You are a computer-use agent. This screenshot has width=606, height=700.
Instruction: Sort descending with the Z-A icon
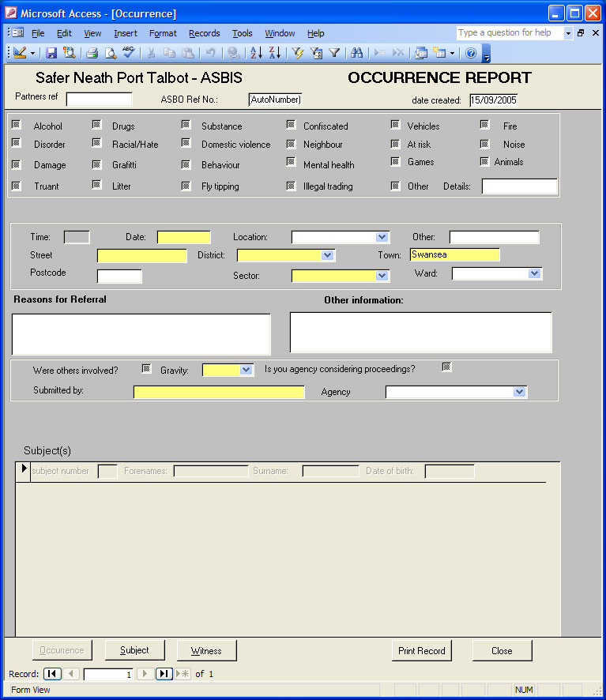point(274,53)
